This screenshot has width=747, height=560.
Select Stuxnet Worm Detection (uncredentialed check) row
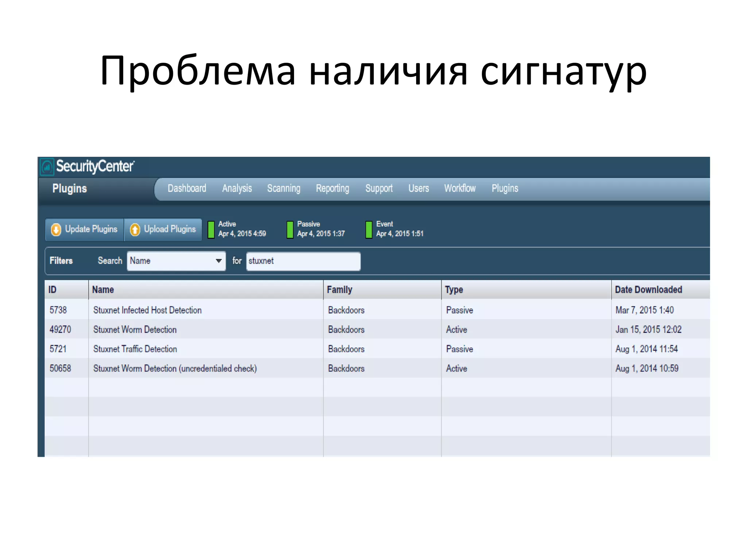point(377,368)
